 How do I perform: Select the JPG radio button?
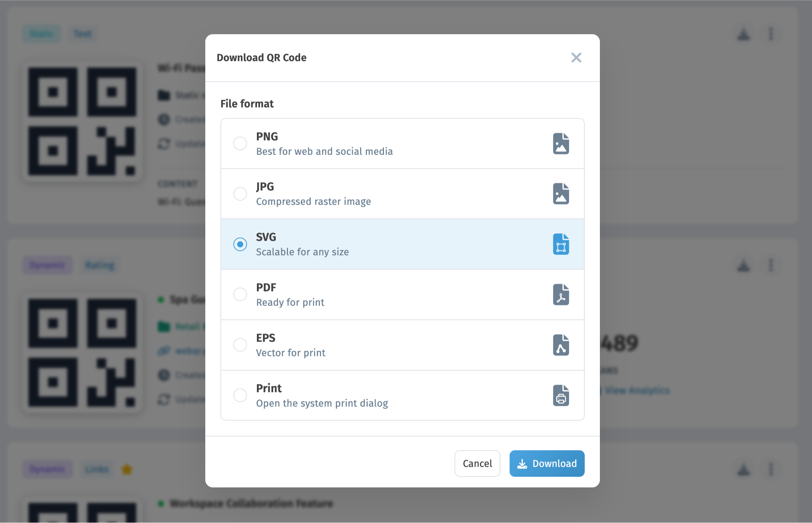240,194
